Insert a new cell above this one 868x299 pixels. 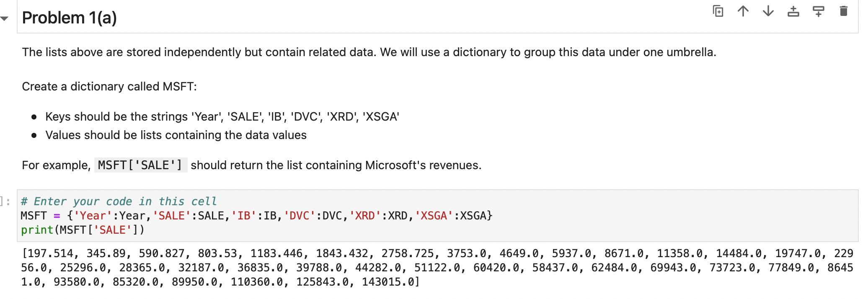(x=793, y=11)
